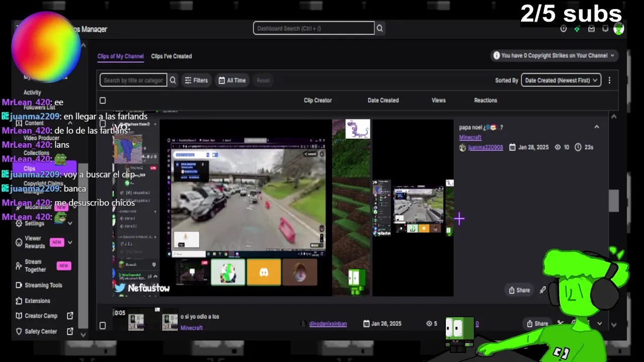The width and height of the screenshot is (644, 362).
Task: Switch to Clips I've Created tab
Action: [x=171, y=56]
